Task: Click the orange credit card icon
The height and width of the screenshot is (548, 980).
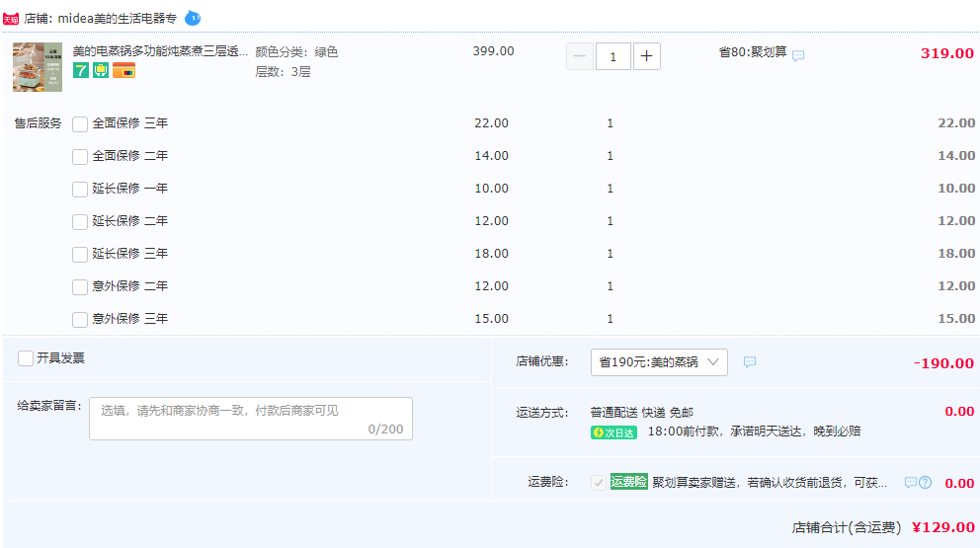Action: tap(123, 71)
